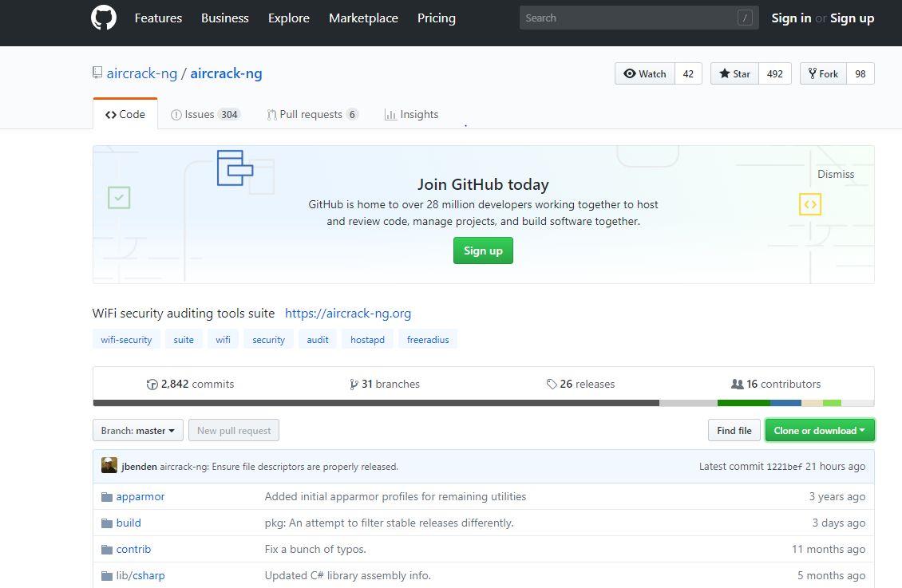
Task: Open the 31 branches link
Action: tap(385, 384)
